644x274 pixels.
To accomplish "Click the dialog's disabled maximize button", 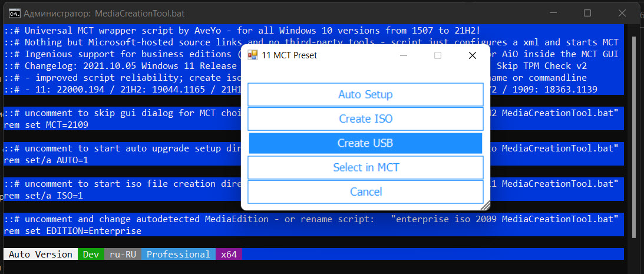I will click(x=438, y=55).
